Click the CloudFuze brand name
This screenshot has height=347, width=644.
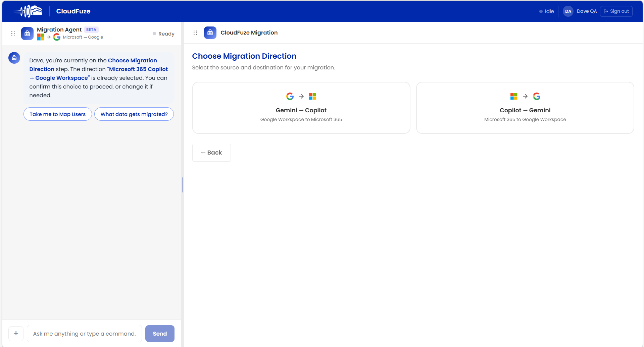tap(73, 11)
